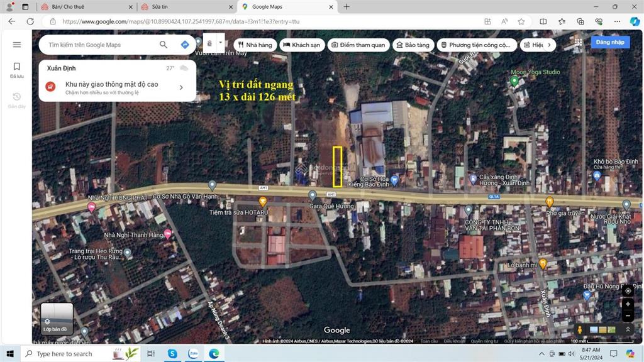Open a new browser tab
644x362 pixels.
click(347, 7)
